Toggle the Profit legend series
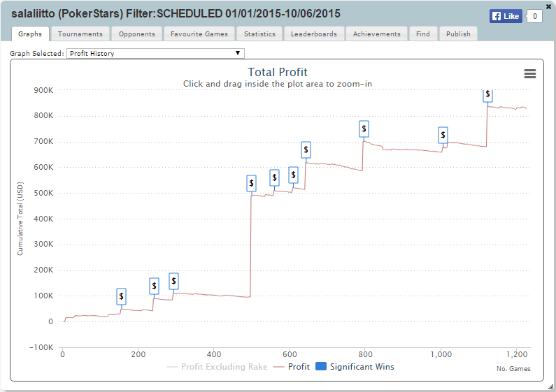The image size is (556, 392). point(292,366)
